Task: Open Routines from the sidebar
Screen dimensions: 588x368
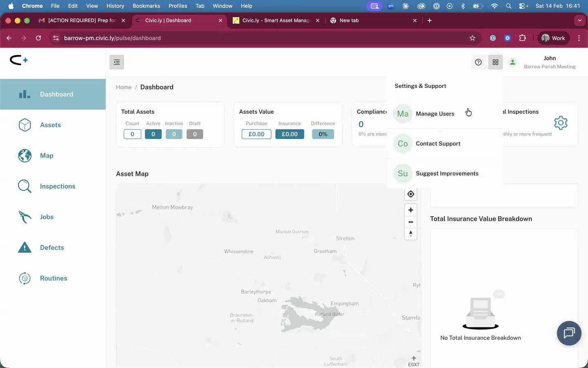Action: 53,278
